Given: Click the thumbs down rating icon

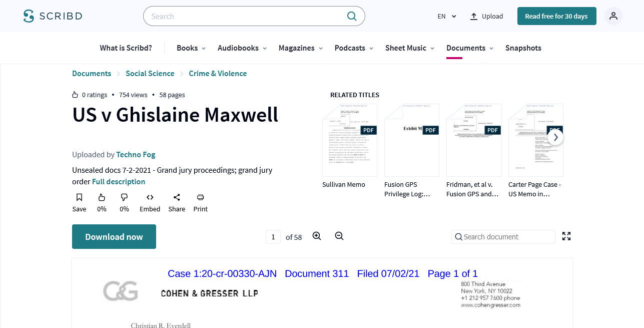Looking at the screenshot, I should pyautogui.click(x=124, y=197).
